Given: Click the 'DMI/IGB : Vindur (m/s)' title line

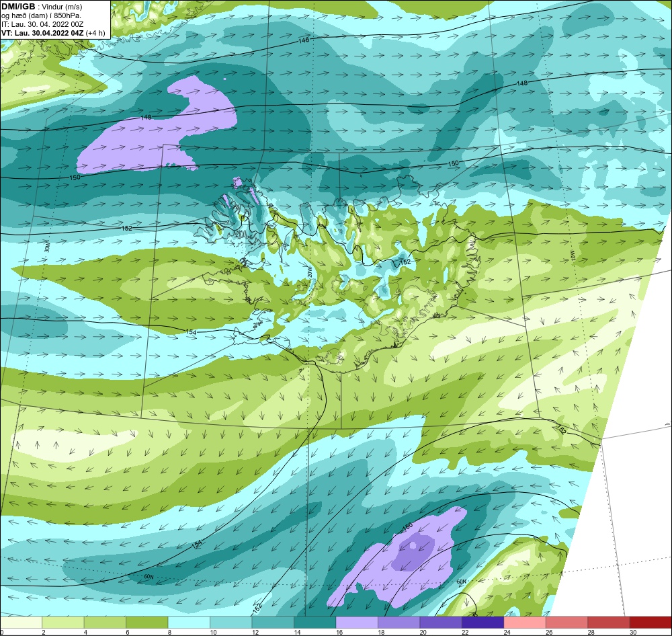Looking at the screenshot, I should pyautogui.click(x=42, y=7).
